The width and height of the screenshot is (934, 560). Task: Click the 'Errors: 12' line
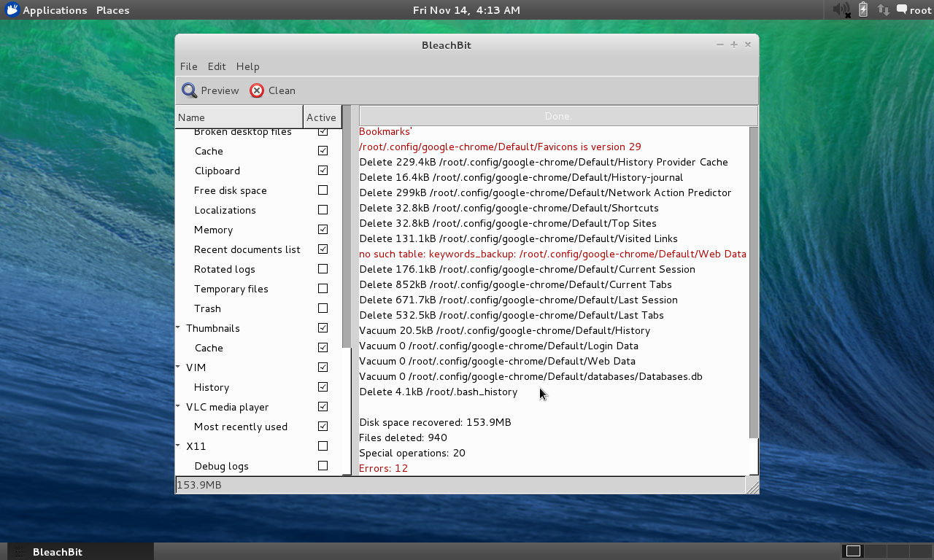click(383, 468)
